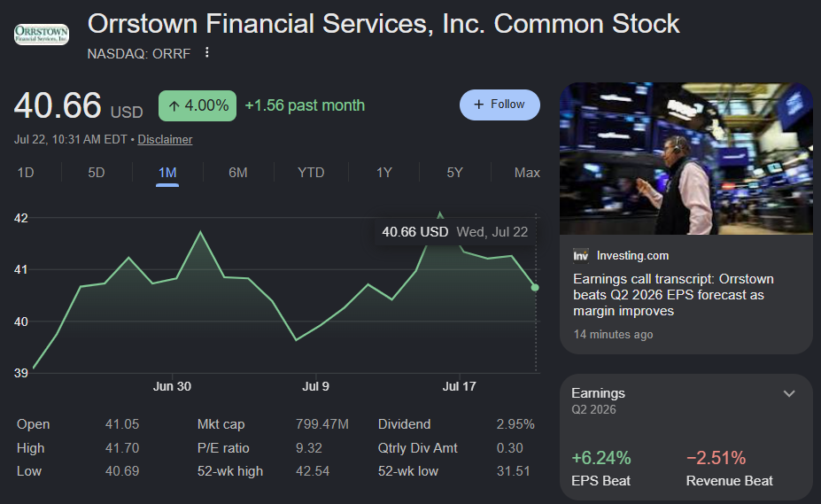The height and width of the screenshot is (504, 821).
Task: Click the Mkt cap label
Action: point(221,424)
